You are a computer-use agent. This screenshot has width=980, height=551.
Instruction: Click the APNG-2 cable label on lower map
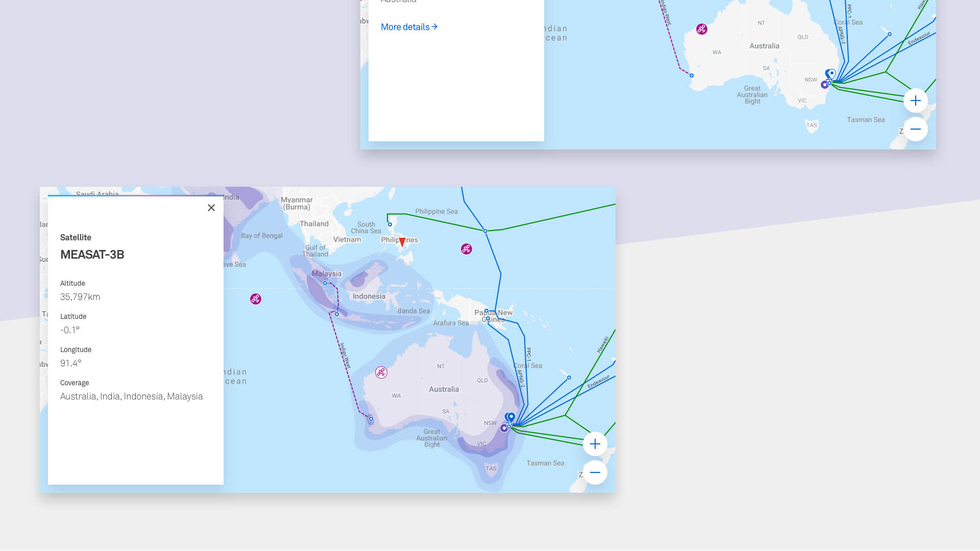[x=521, y=378]
